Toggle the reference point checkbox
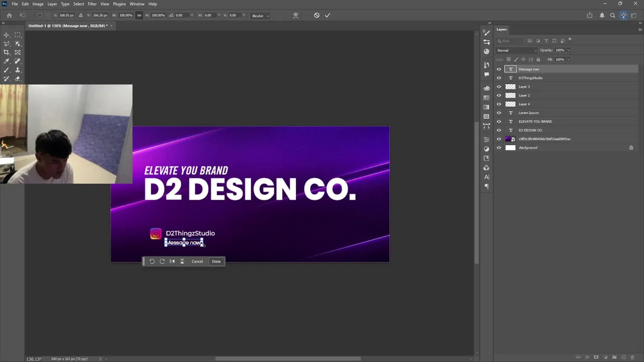This screenshot has width=644, height=362. point(40,16)
